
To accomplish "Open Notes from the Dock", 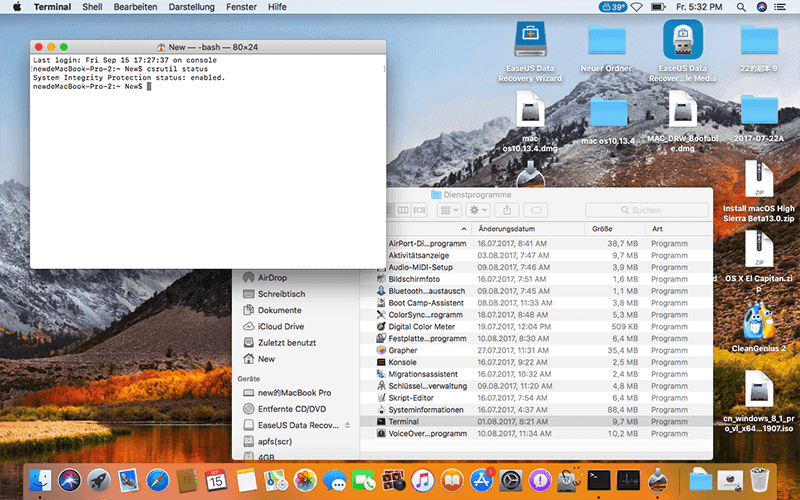I will pyautogui.click(x=246, y=480).
